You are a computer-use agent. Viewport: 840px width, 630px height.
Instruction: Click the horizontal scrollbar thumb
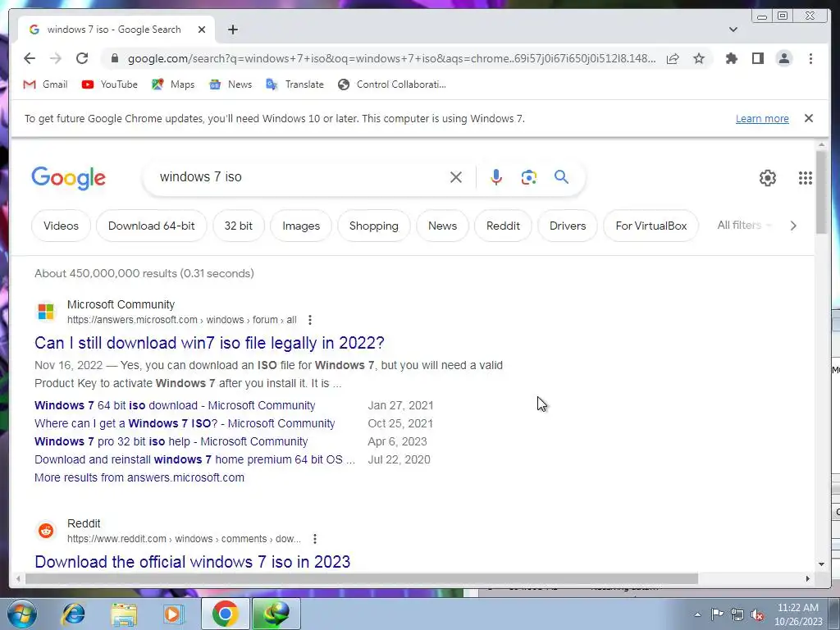pyautogui.click(x=362, y=578)
